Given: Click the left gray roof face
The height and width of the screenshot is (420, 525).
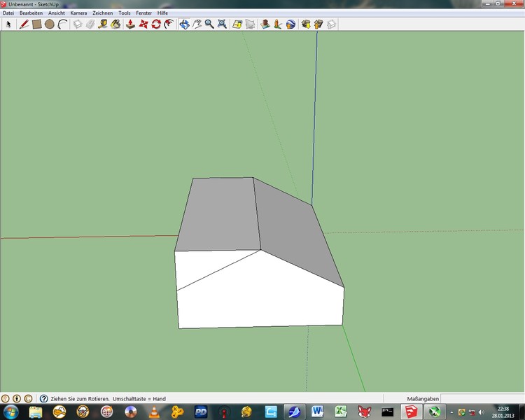Looking at the screenshot, I should (x=218, y=214).
